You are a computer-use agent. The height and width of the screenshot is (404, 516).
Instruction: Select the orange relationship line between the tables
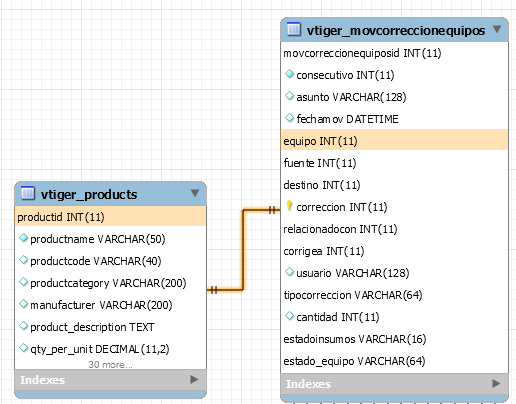pyautogui.click(x=243, y=250)
